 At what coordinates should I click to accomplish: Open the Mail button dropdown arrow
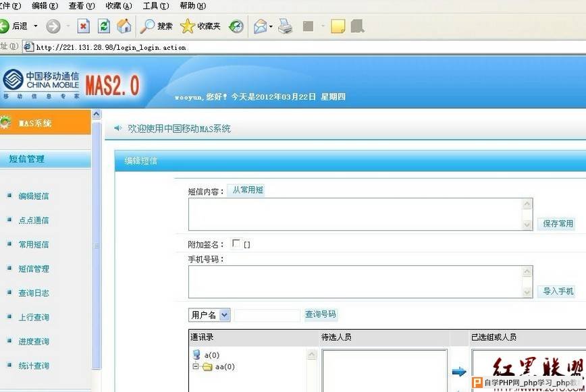point(271,26)
